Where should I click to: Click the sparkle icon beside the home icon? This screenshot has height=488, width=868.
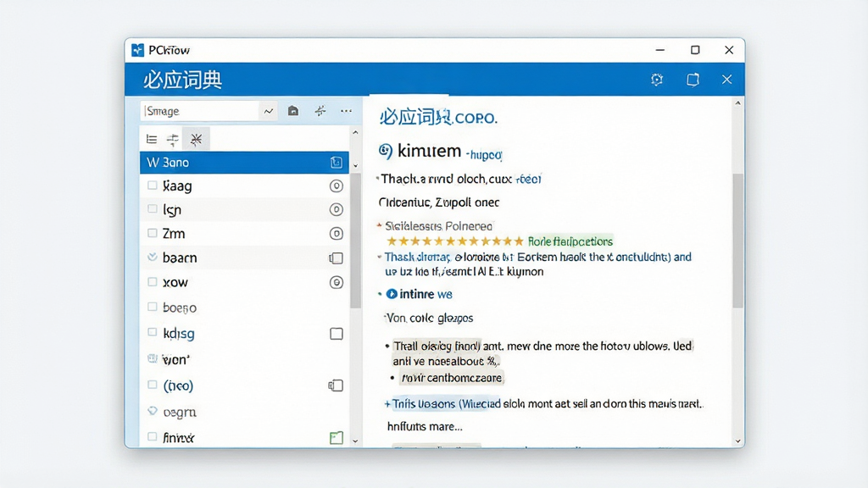320,111
